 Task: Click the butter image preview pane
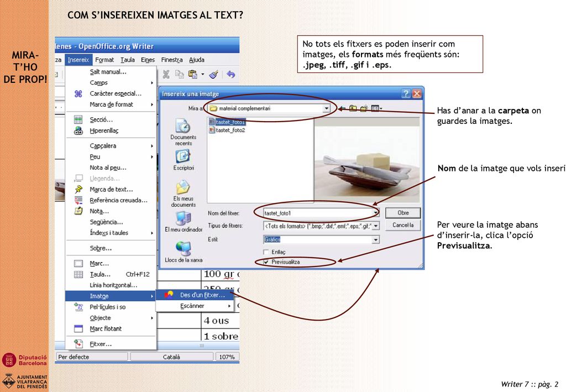[367, 160]
